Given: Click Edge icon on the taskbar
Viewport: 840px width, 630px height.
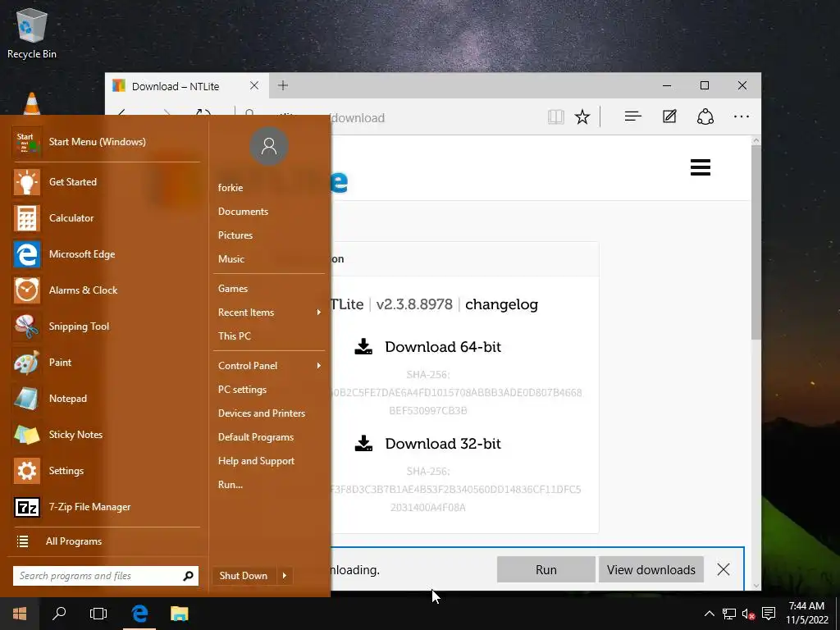Looking at the screenshot, I should point(139,614).
